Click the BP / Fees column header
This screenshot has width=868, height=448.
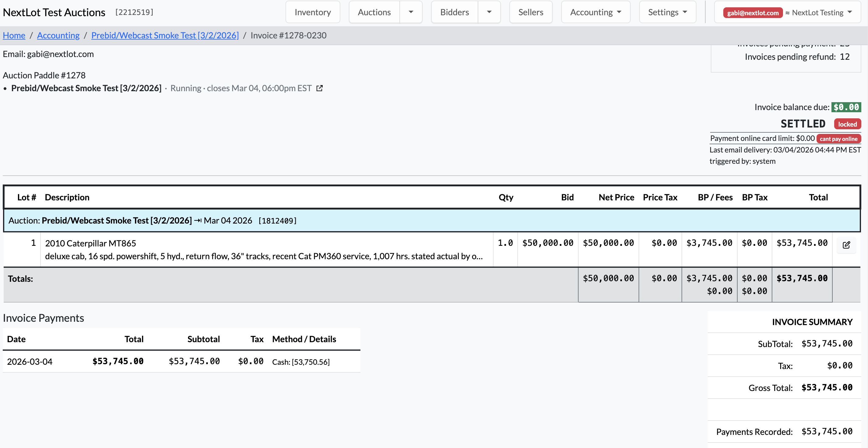click(x=715, y=197)
